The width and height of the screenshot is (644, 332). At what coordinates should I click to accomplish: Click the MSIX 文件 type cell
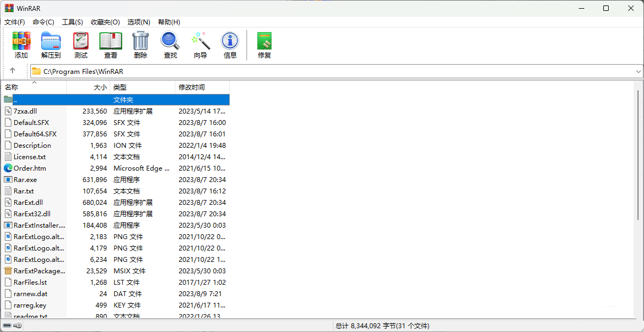[x=129, y=271]
